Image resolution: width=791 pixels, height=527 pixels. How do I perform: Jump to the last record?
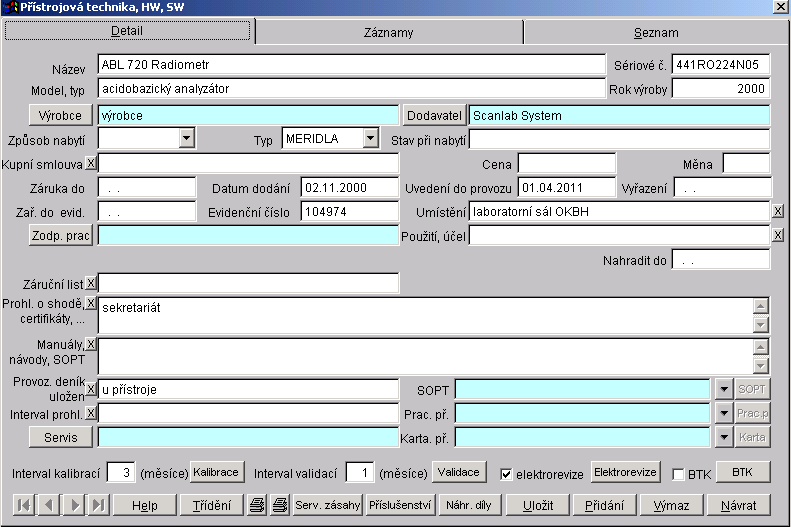click(x=98, y=505)
